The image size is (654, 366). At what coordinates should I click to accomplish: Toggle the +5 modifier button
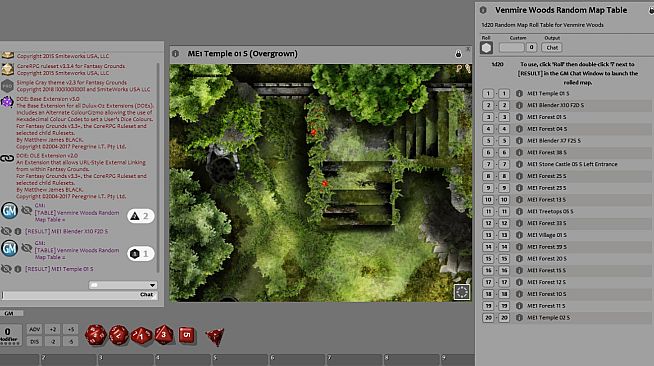coord(70,329)
